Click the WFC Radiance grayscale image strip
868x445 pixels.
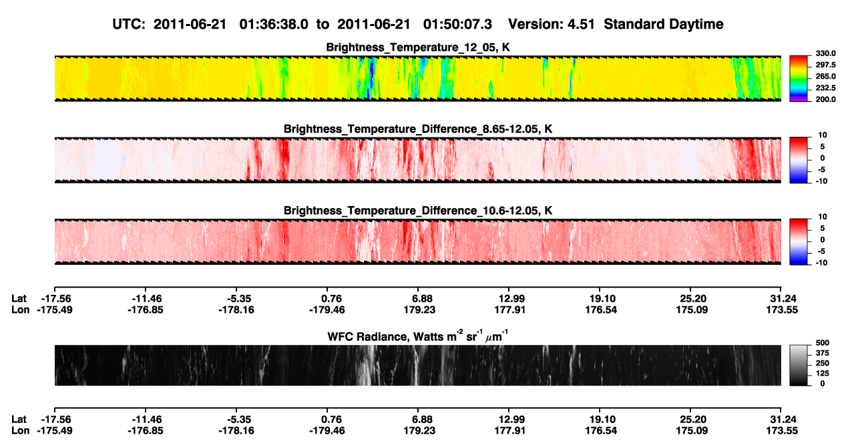(x=417, y=366)
